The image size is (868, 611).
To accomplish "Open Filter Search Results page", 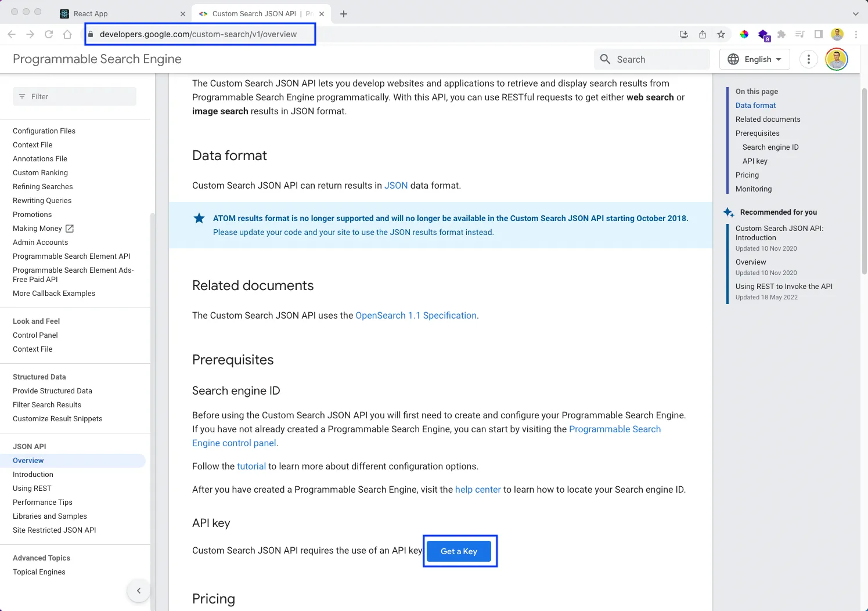I will tap(47, 405).
